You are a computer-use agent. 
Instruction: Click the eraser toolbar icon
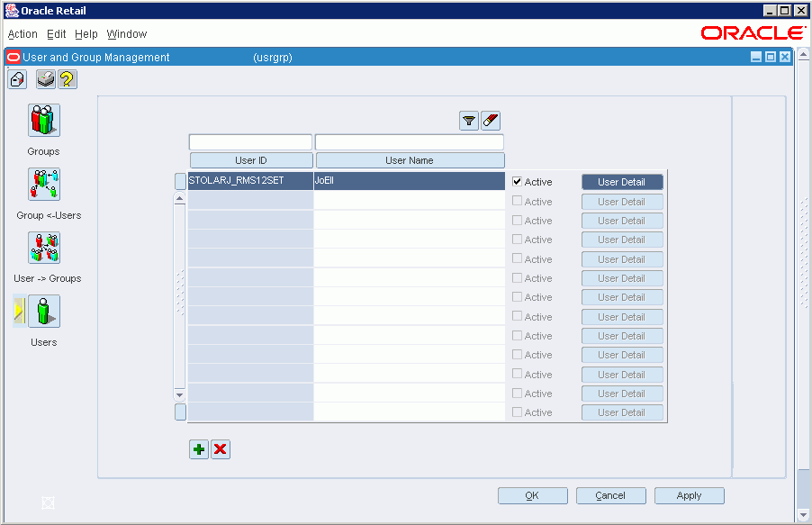17,79
